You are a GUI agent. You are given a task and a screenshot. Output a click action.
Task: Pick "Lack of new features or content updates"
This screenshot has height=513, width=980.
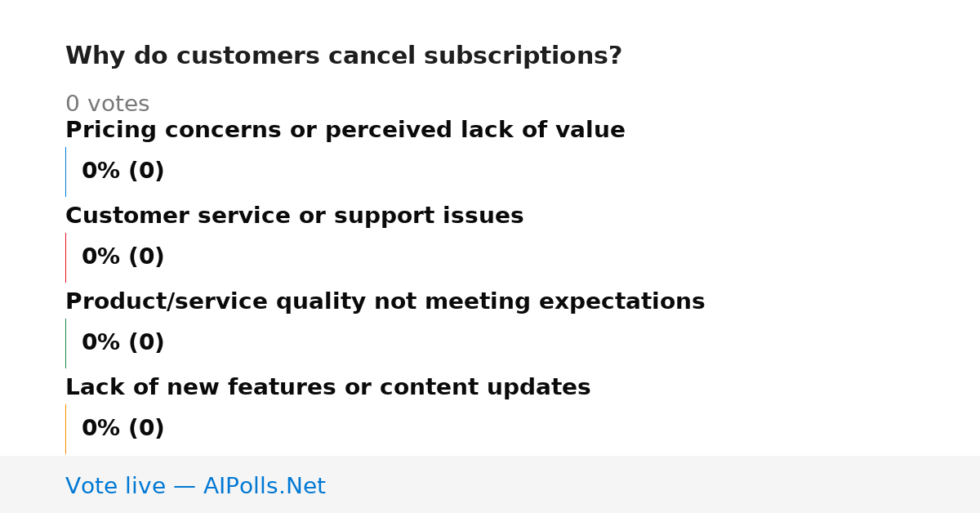pos(327,388)
